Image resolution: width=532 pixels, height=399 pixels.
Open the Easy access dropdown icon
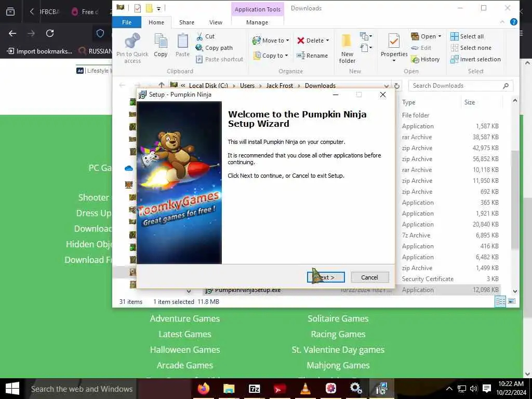click(x=366, y=48)
